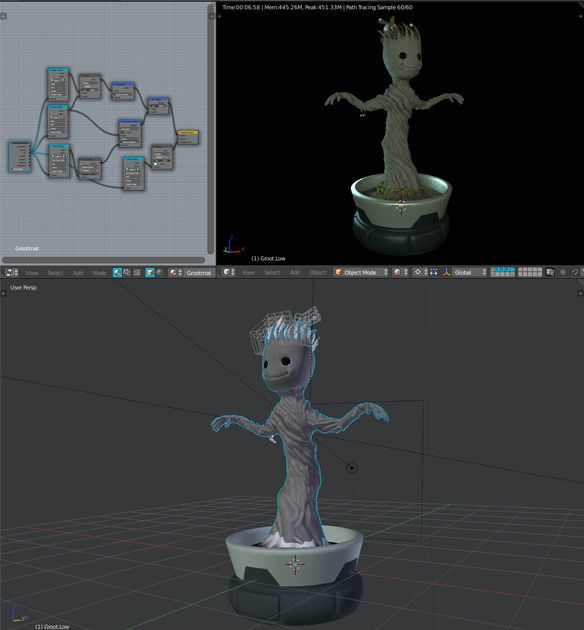Click '(1) Groot Low' label in rendered viewport
The width and height of the screenshot is (584, 630).
[x=268, y=258]
